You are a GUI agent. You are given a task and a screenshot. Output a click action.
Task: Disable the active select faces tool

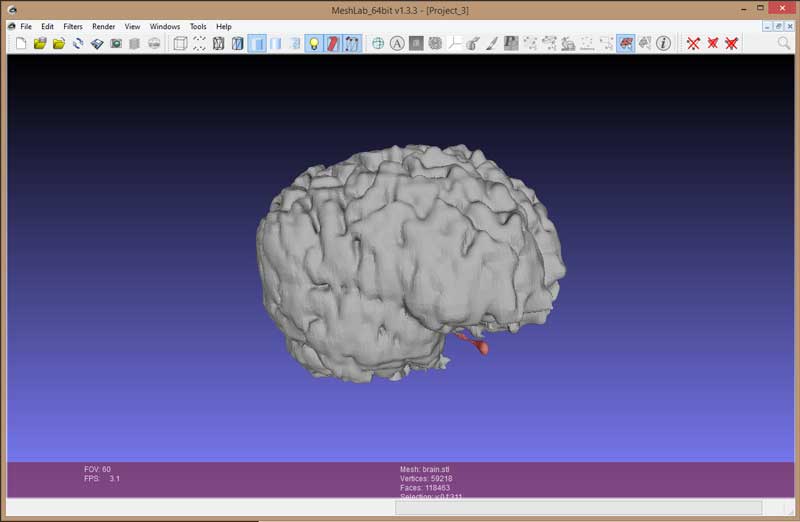[x=625, y=44]
